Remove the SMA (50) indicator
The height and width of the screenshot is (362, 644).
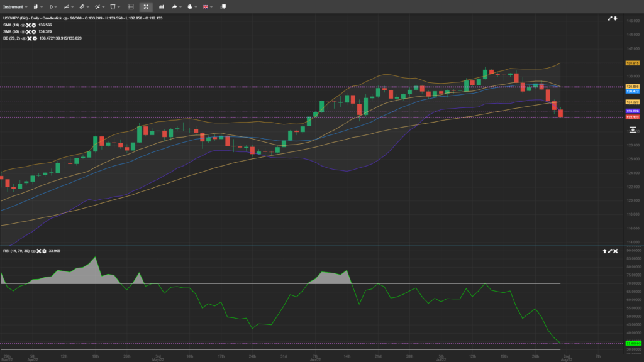point(28,31)
